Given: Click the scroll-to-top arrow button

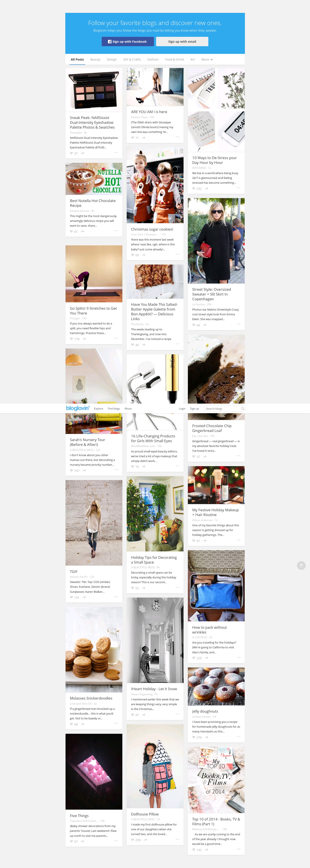Looking at the screenshot, I should click(301, 566).
